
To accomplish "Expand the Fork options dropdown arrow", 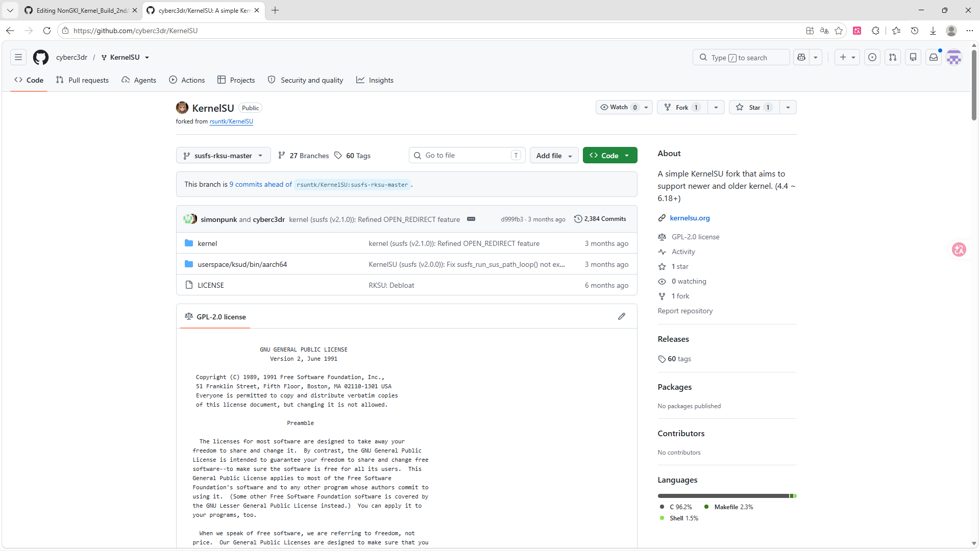I will (716, 107).
